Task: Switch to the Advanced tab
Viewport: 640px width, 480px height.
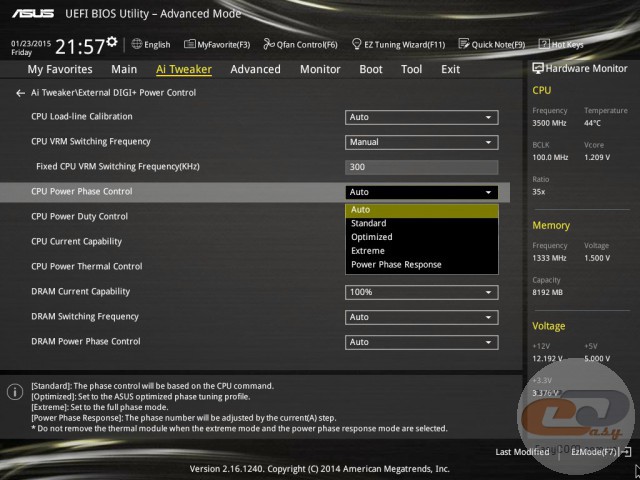Action: (256, 69)
